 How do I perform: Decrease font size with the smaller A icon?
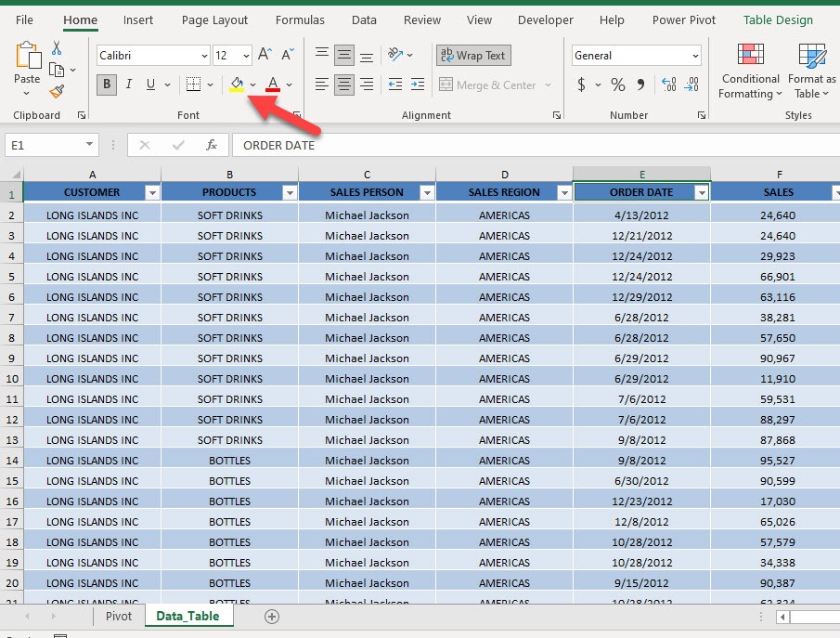tap(288, 54)
